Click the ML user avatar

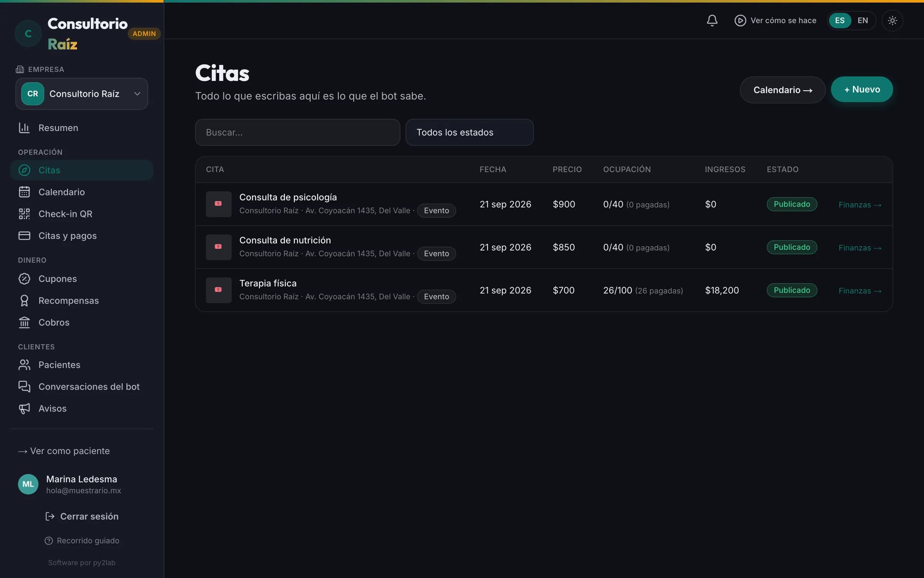[28, 484]
